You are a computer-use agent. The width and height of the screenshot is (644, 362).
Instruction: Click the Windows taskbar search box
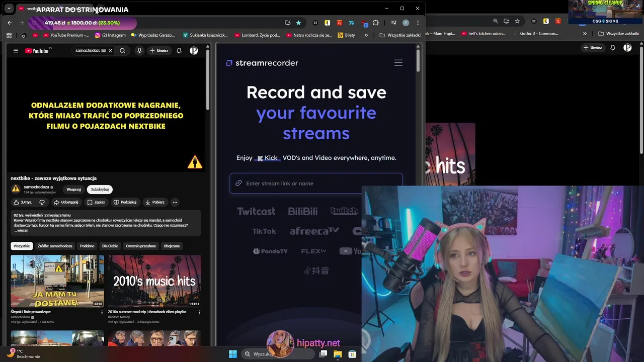(x=278, y=354)
